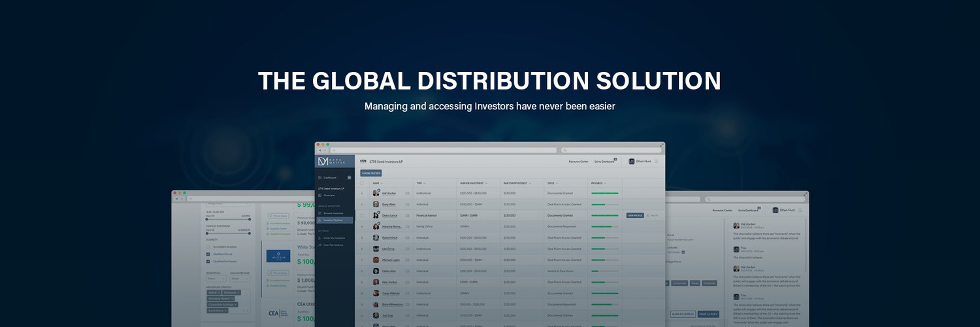
Task: Click the Minimum Investment slider in left window
Action: click(x=228, y=233)
